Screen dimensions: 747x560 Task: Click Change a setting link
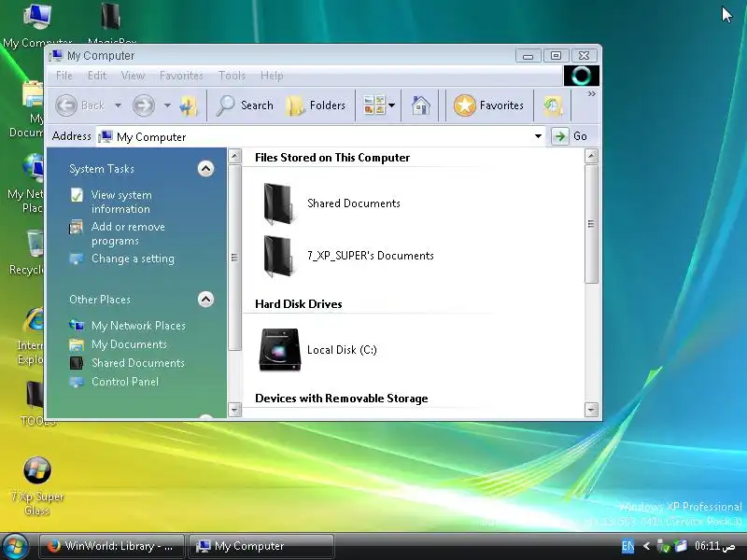[x=133, y=259]
